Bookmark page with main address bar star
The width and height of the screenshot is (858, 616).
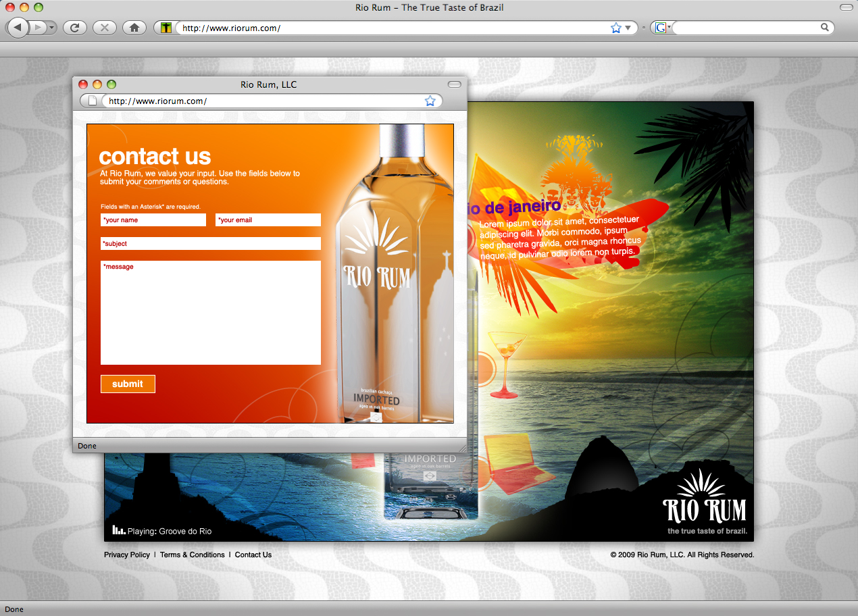[615, 28]
